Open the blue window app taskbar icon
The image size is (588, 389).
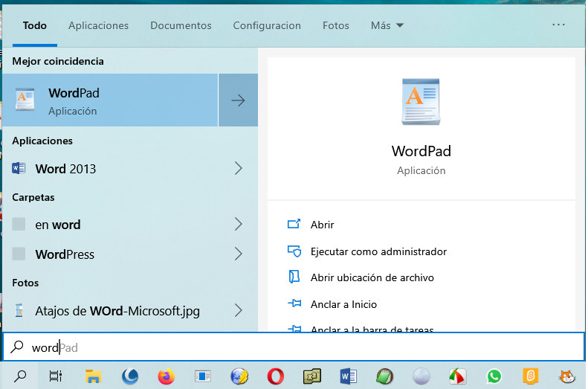(202, 376)
